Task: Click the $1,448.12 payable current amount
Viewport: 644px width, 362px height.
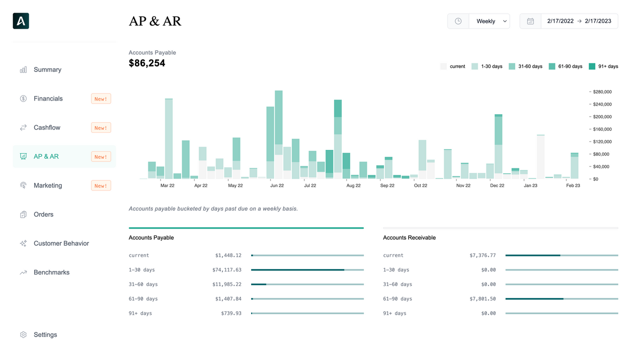Action: click(x=228, y=255)
